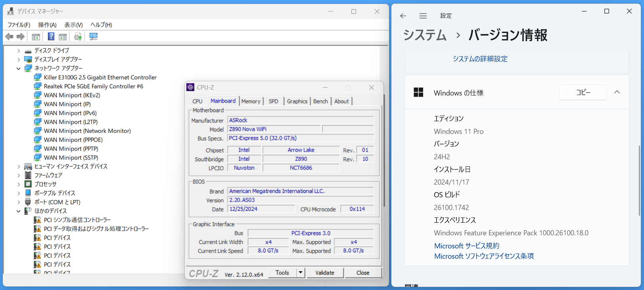Click the Validate button in CPU-Z
This screenshot has width=644, height=290.
coord(325,273)
